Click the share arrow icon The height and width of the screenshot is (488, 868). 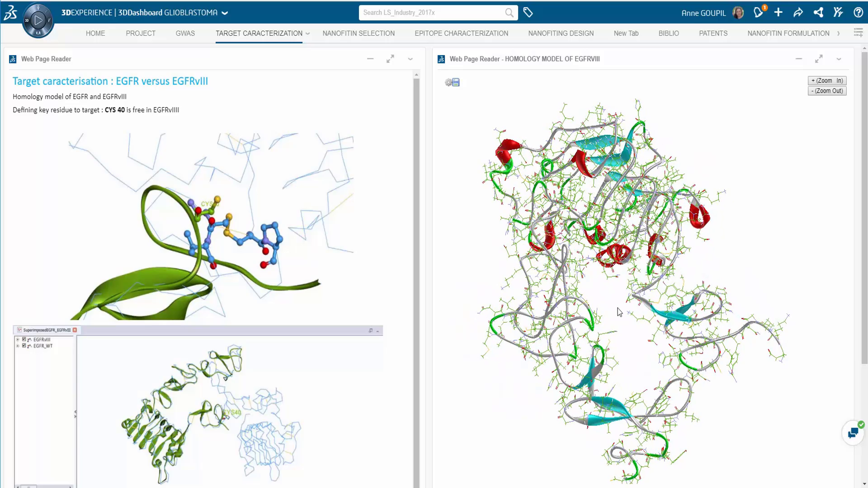click(x=798, y=13)
